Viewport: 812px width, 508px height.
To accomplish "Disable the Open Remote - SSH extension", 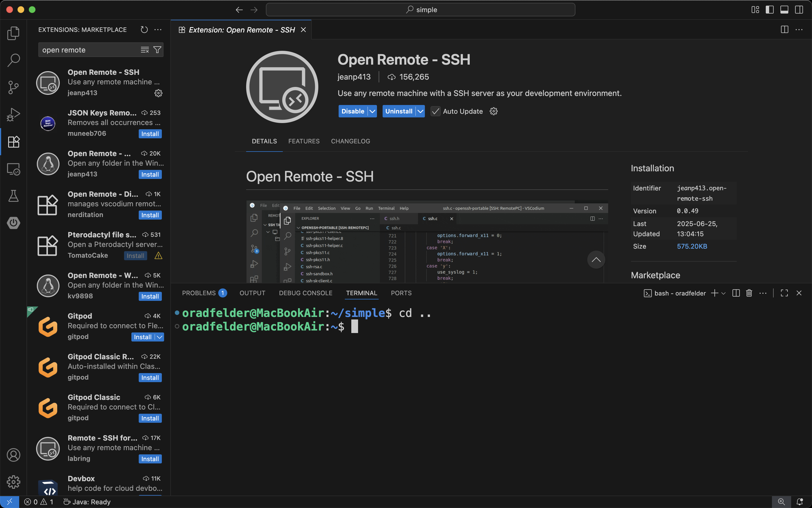I will [353, 111].
